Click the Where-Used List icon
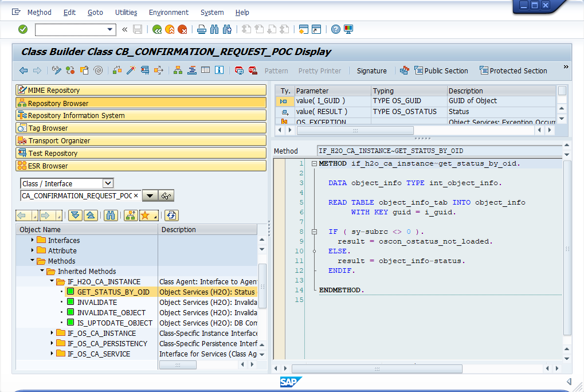584x392 pixels. pos(159,70)
